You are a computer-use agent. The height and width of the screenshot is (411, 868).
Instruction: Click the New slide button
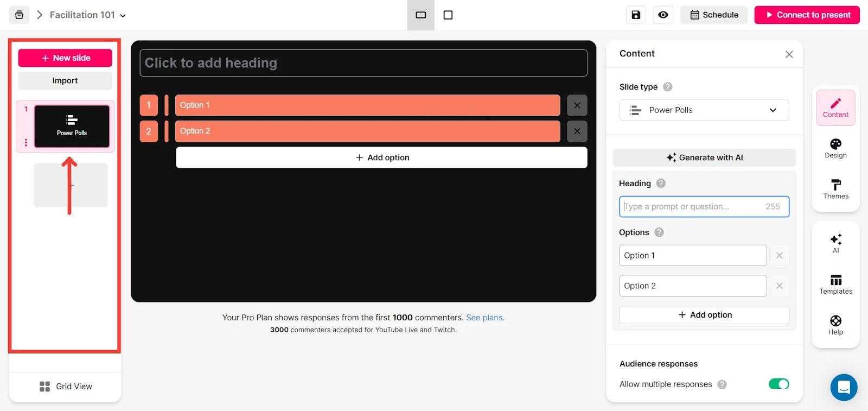pos(65,58)
